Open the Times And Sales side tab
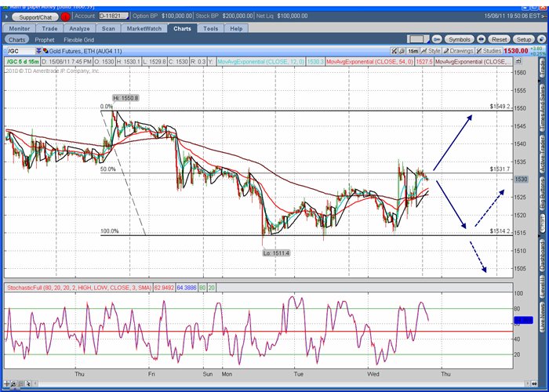Image resolution: width=549 pixels, height=392 pixels. coord(543,108)
